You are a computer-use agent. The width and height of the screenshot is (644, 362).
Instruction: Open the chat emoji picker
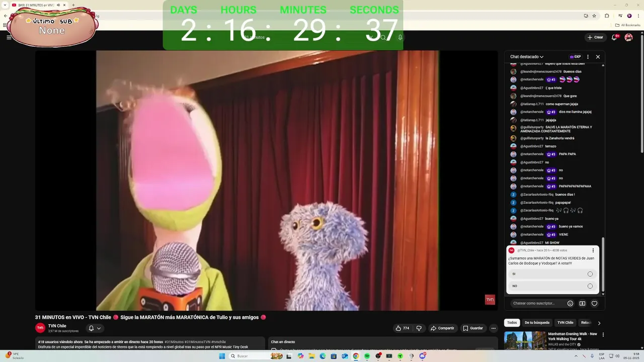[570, 303]
